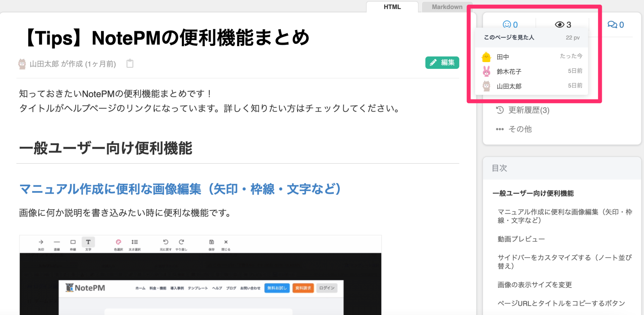The width and height of the screenshot is (644, 315).
Task: Click the eye viewers icon showing 3
Action: (x=563, y=24)
